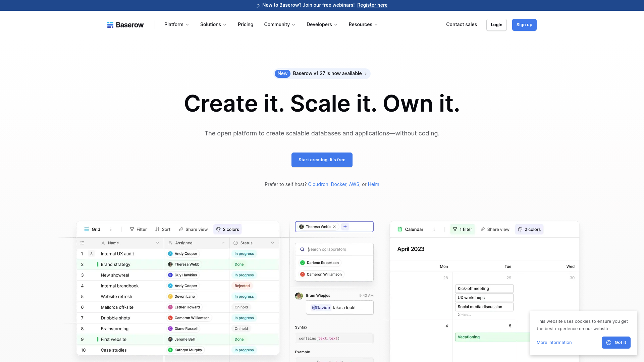Open the Helm self-host link

click(373, 184)
